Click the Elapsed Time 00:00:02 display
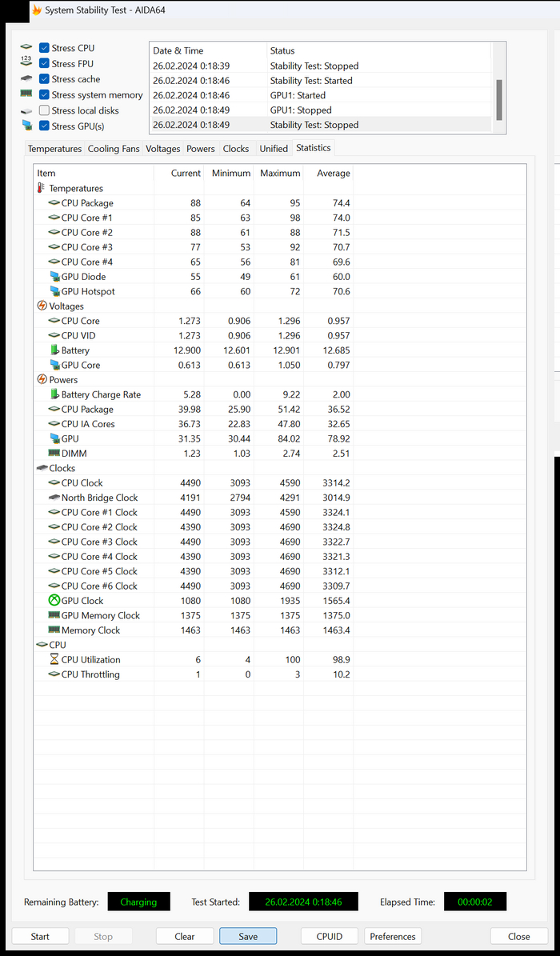This screenshot has height=956, width=560. click(x=475, y=902)
